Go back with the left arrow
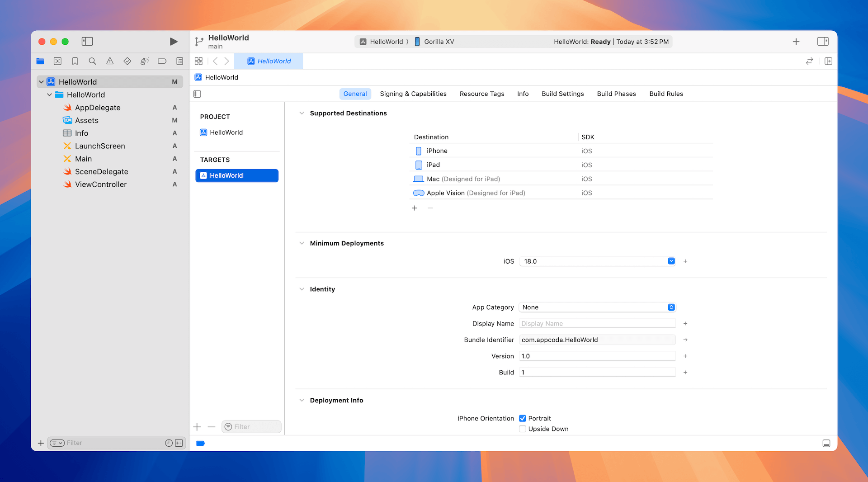Viewport: 868px width, 482px height. pyautogui.click(x=215, y=61)
